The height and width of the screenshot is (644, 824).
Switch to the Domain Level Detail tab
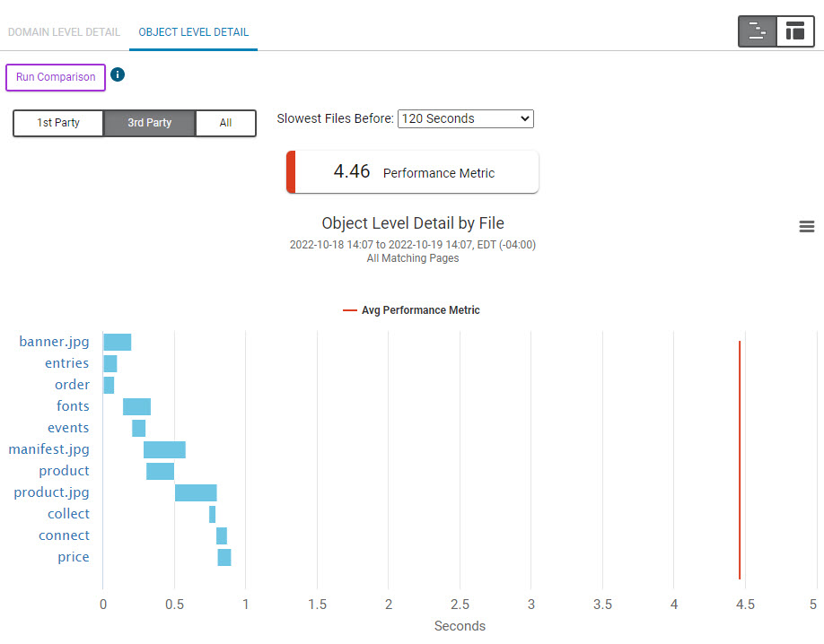pos(64,31)
